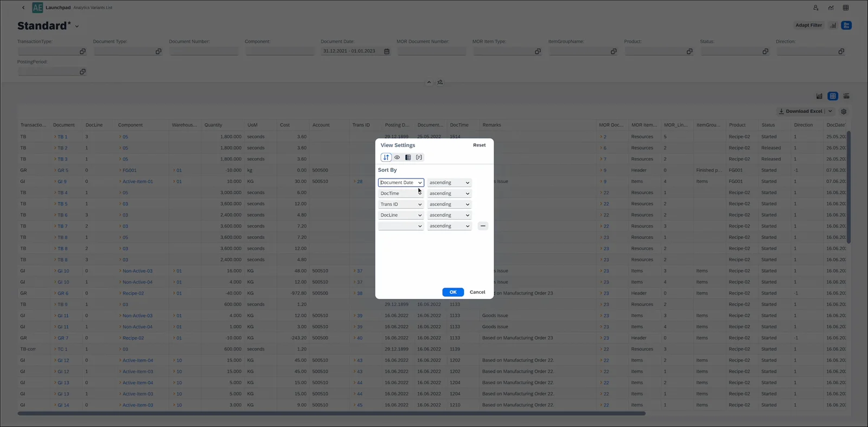868x427 pixels.
Task: Open value help for Status filter
Action: (765, 52)
